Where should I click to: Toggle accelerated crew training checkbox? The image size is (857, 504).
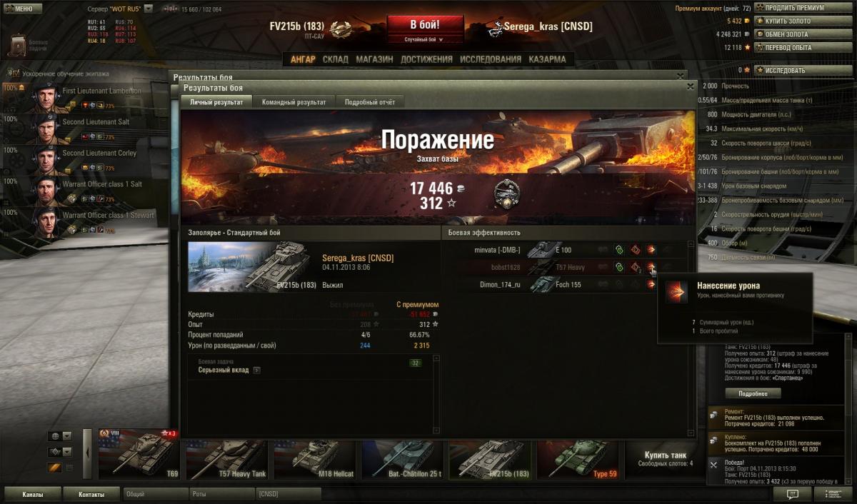coord(14,73)
